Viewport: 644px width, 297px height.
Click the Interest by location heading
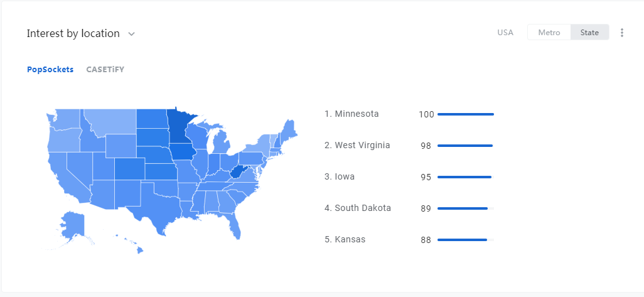tap(73, 33)
